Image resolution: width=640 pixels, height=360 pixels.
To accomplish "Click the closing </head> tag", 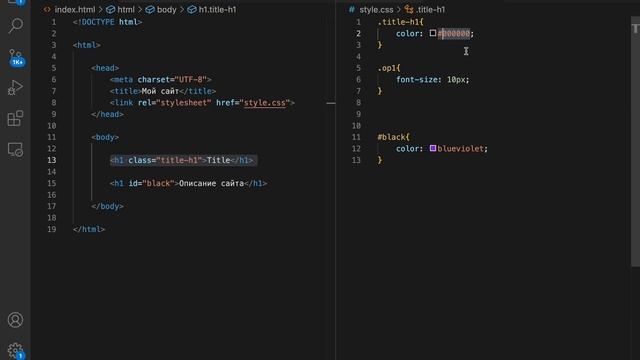I will click(107, 114).
